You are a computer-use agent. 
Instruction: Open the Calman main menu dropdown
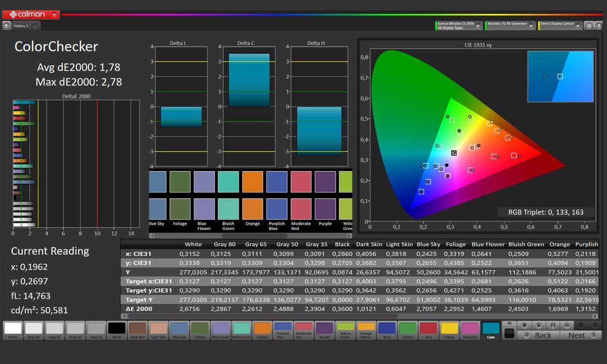pos(54,15)
